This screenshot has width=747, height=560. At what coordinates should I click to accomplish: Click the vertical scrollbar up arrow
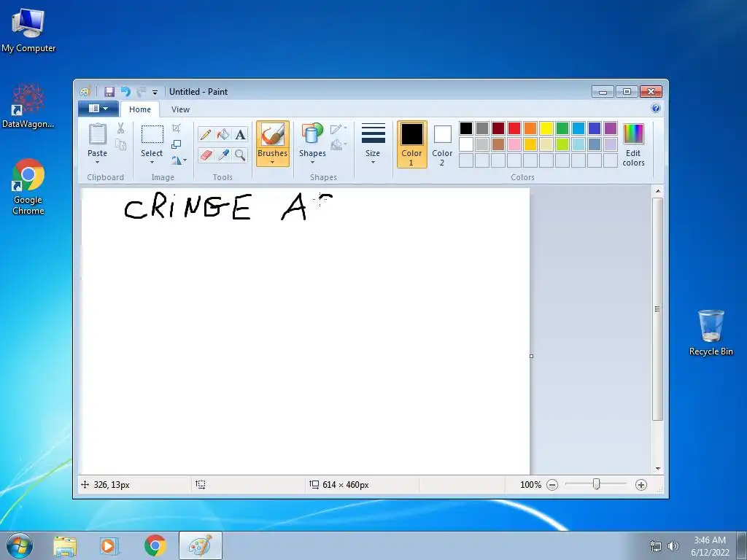point(658,191)
